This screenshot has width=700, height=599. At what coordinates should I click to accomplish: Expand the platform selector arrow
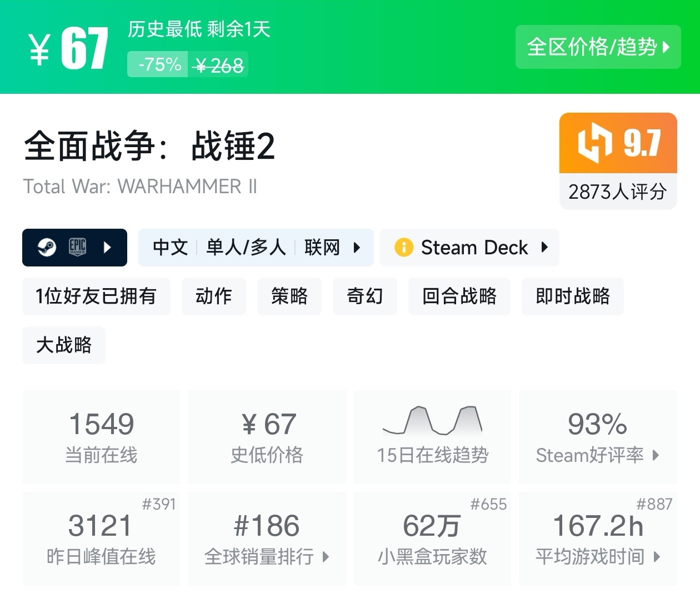[108, 247]
